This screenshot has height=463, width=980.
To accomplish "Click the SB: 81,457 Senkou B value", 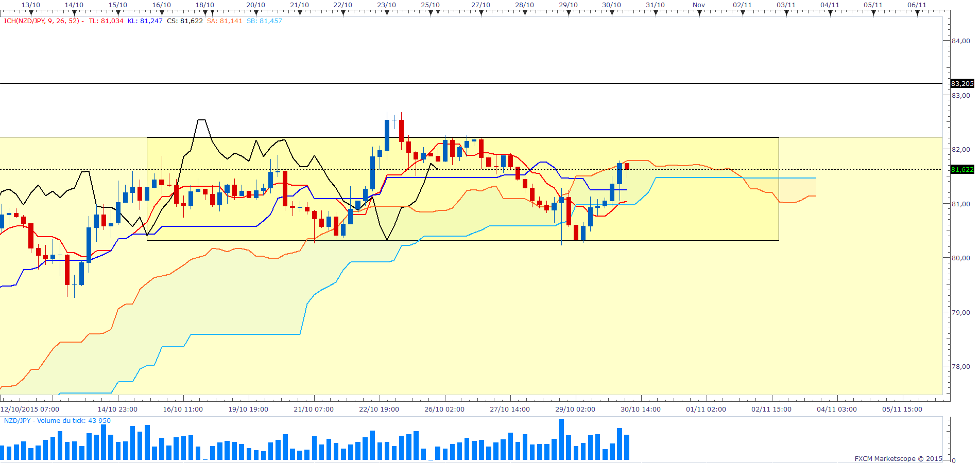I will point(264,21).
